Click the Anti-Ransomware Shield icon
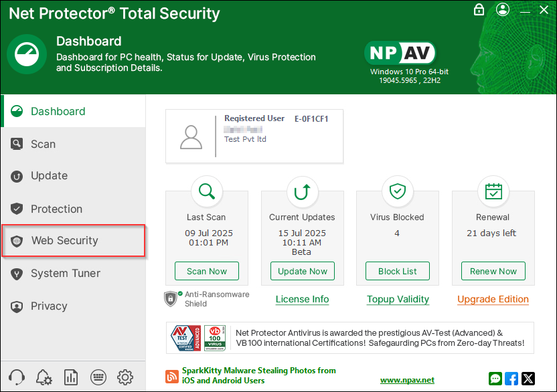Screen dimensions: 557x392 pos(171,298)
